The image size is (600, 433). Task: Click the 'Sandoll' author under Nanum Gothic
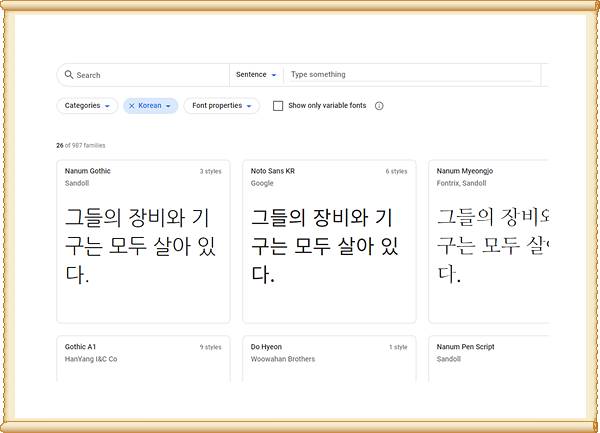pyautogui.click(x=77, y=183)
